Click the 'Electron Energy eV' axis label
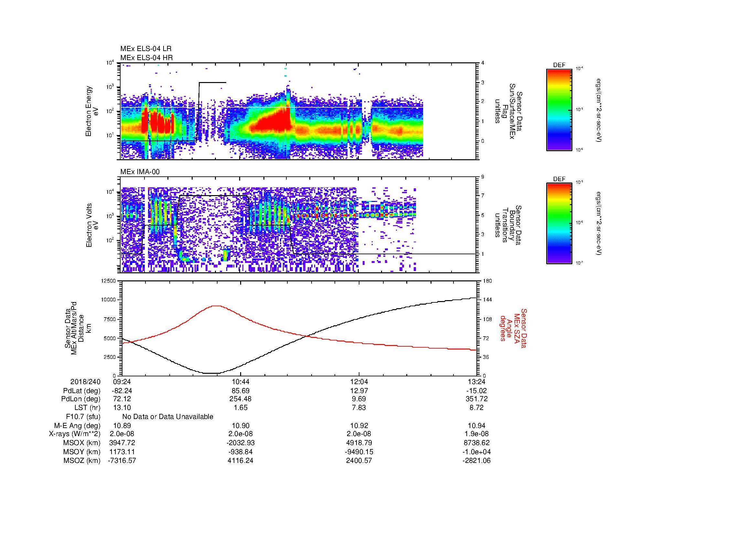Viewport: 756px width, 534px height. (x=92, y=111)
